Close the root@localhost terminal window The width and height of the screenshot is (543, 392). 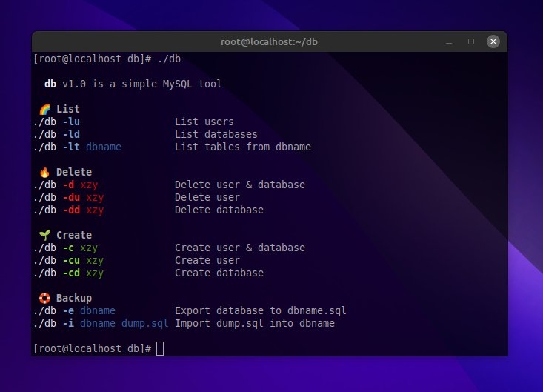click(492, 41)
